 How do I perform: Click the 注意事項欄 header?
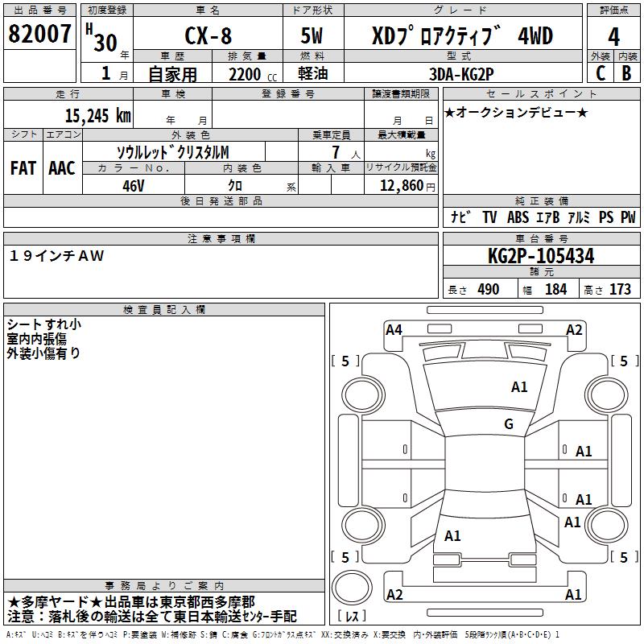tap(221, 239)
